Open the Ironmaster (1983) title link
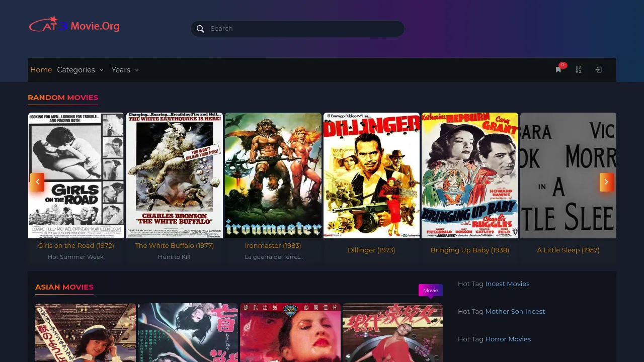Screen dimensions: 644x362 pos(273,245)
